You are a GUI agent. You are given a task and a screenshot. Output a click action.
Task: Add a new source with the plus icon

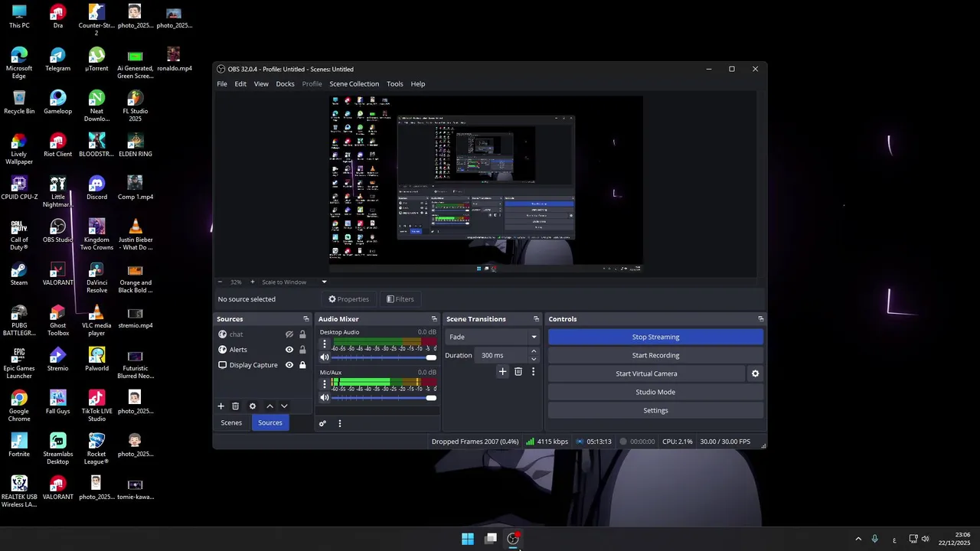tap(221, 406)
